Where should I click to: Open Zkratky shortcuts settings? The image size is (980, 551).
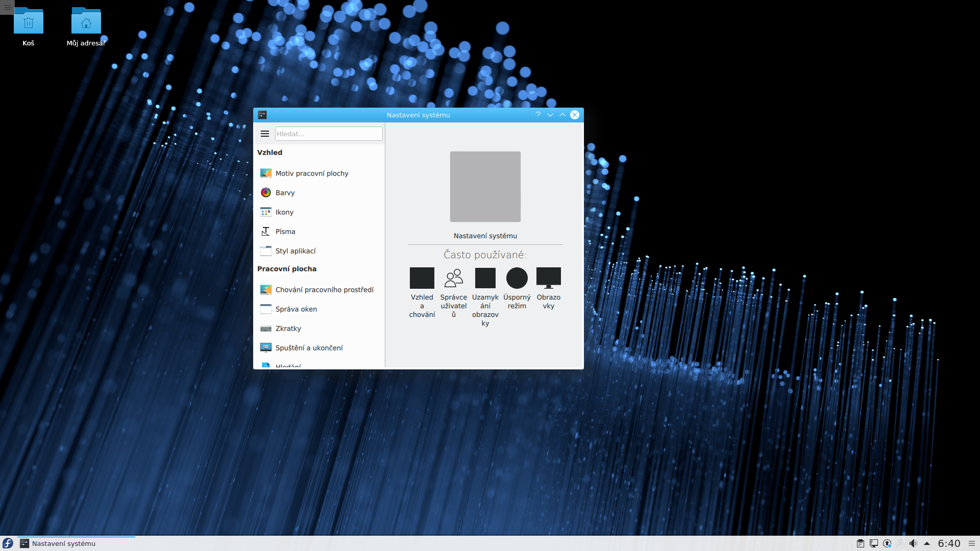288,329
